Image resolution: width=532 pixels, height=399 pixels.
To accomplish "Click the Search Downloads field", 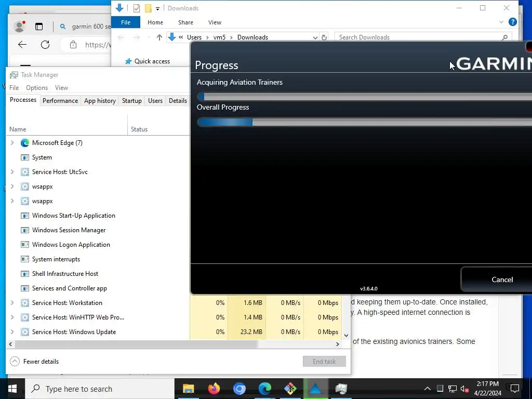I will [x=422, y=37].
